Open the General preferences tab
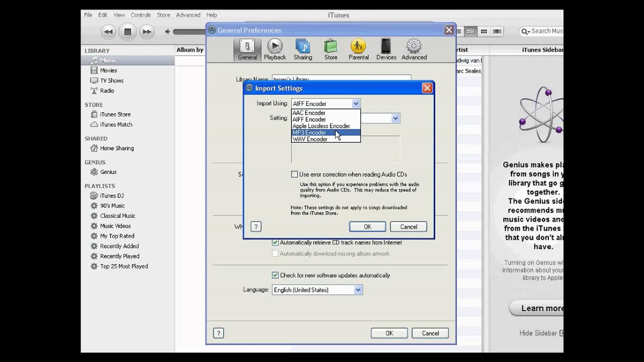The image size is (644, 362). pyautogui.click(x=247, y=49)
